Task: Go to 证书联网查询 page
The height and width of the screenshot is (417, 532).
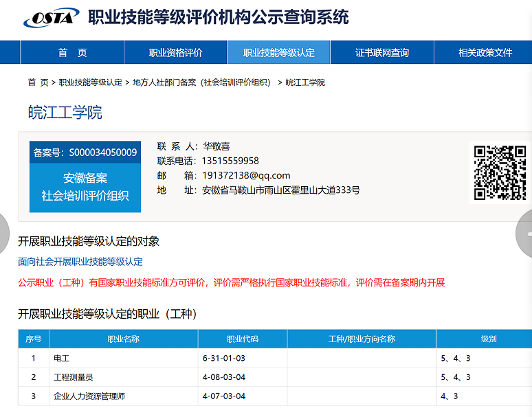Action: pyautogui.click(x=381, y=53)
